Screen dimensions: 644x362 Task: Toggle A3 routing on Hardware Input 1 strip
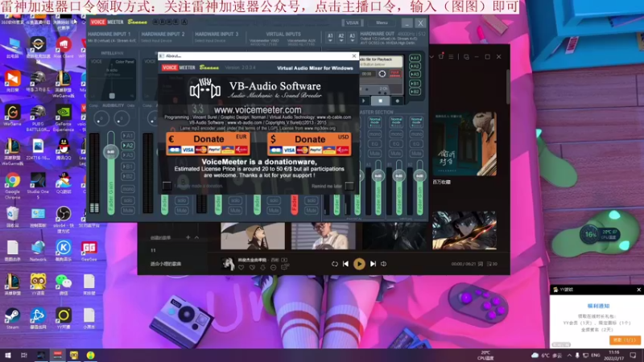point(127,155)
